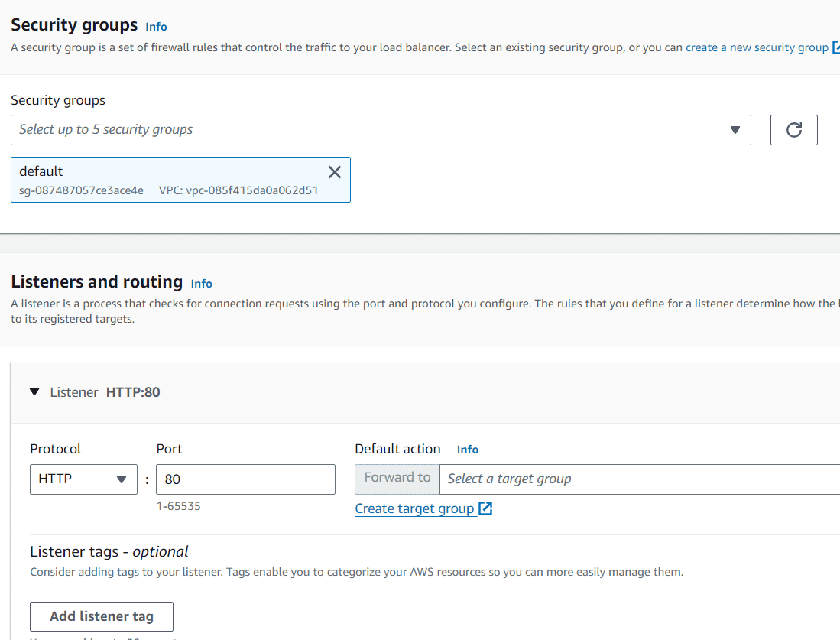The image size is (840, 640).
Task: Open Info link next to Listeners and routing
Action: 202,284
